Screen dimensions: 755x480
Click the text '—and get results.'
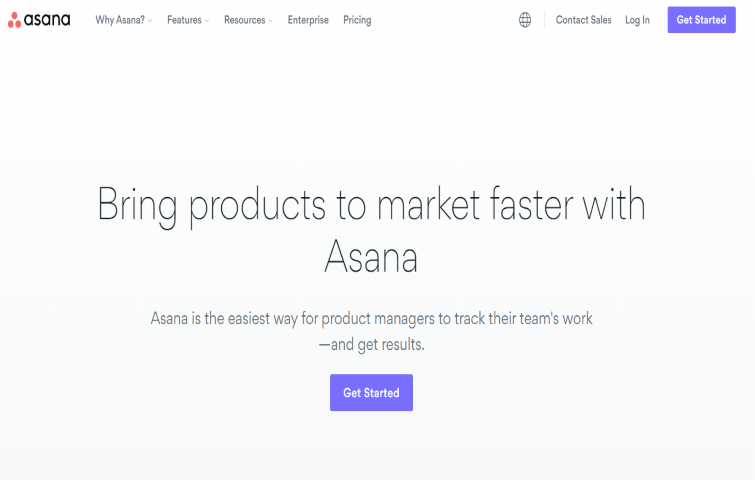tap(371, 345)
